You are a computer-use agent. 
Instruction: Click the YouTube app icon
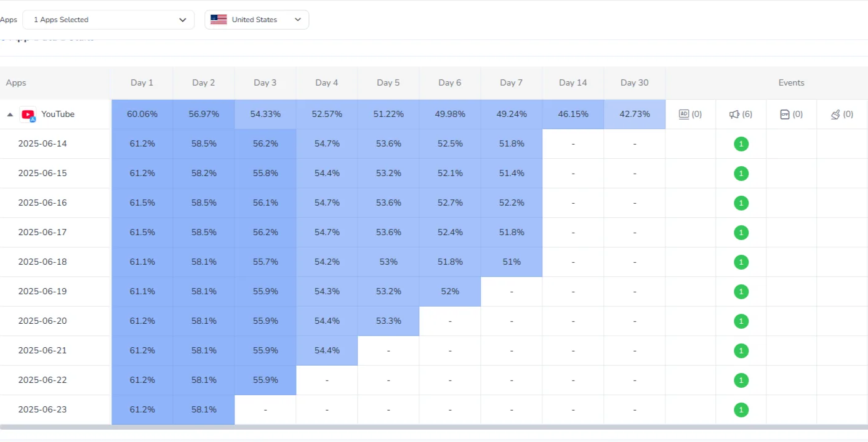click(x=28, y=114)
